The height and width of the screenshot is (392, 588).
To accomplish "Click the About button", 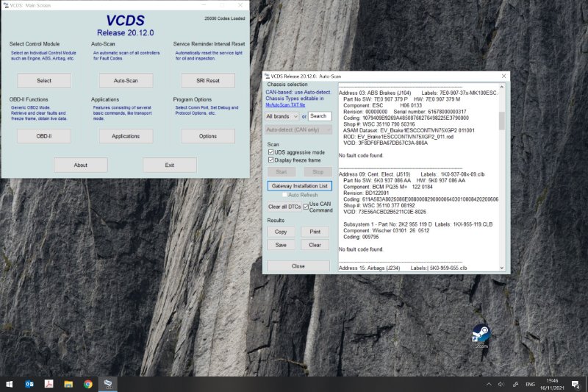I will point(81,165).
